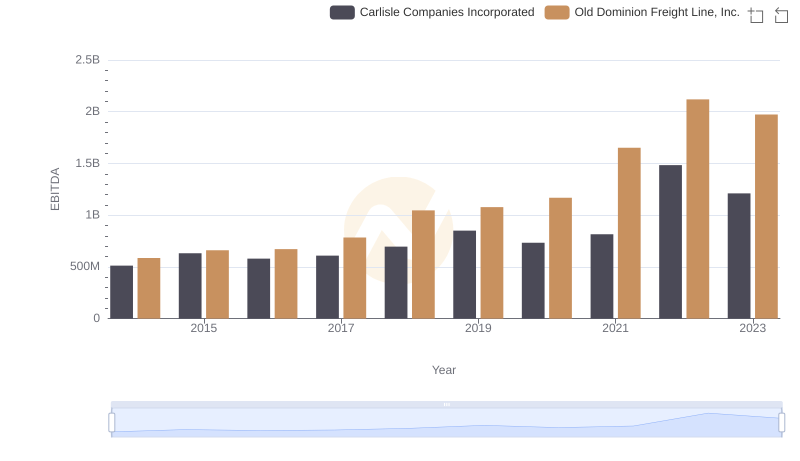Image resolution: width=800 pixels, height=461 pixels.
Task: Click the 2015 x-axis label
Action: [x=204, y=328]
